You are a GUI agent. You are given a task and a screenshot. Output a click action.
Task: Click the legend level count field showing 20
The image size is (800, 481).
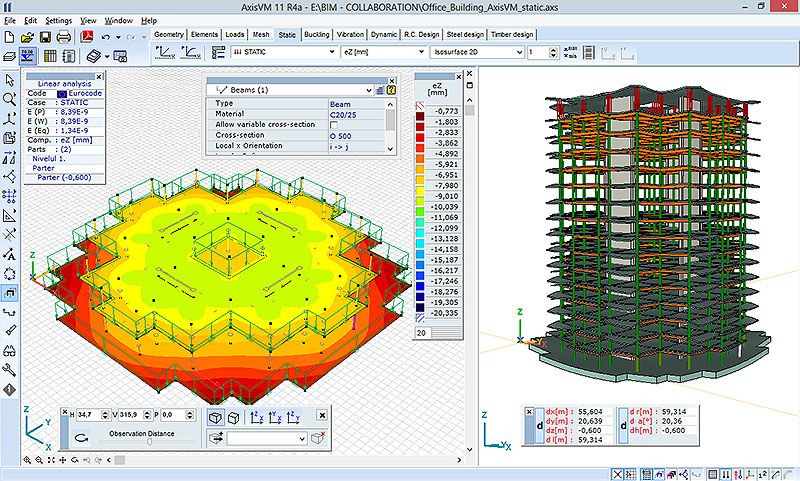tap(422, 333)
